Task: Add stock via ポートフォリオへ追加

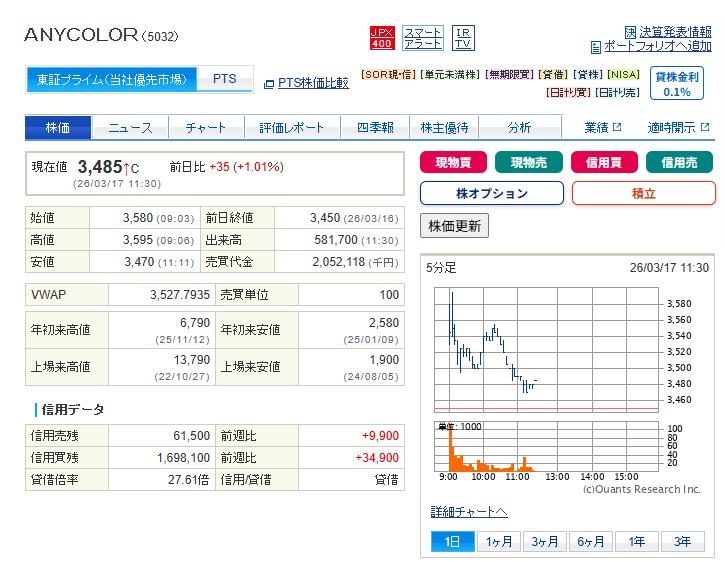Action: (657, 46)
